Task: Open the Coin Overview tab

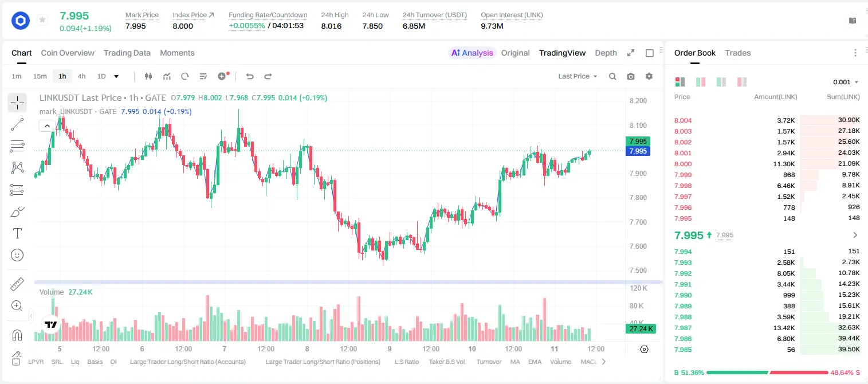Action: pyautogui.click(x=68, y=53)
